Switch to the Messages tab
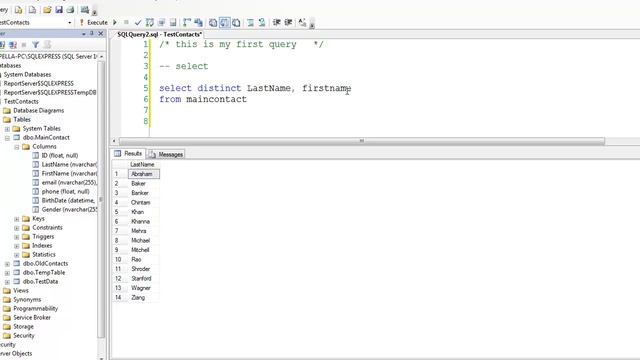The width and height of the screenshot is (640, 360). point(166,154)
